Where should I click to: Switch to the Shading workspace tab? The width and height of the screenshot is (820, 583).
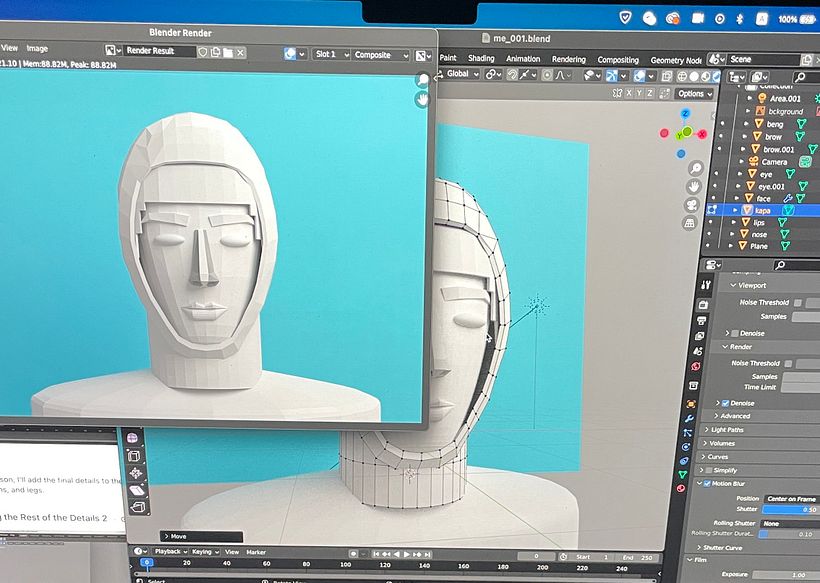coord(481,59)
